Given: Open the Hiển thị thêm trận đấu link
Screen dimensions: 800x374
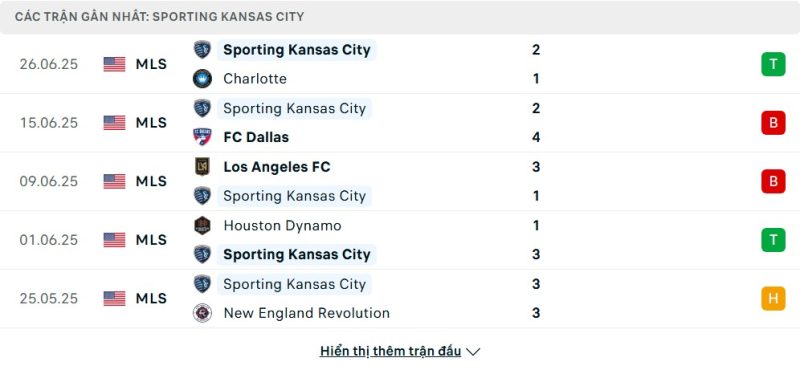Looking at the screenshot, I should [x=390, y=351].
